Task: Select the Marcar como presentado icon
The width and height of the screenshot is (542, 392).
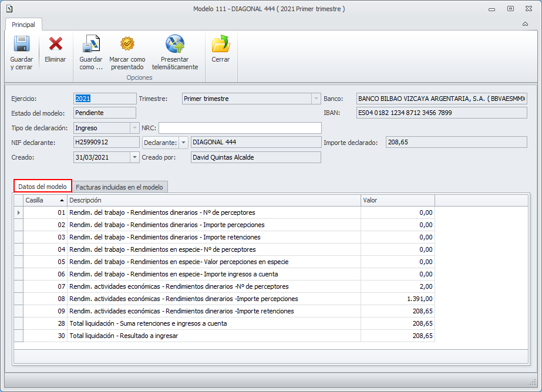Action: tap(127, 45)
